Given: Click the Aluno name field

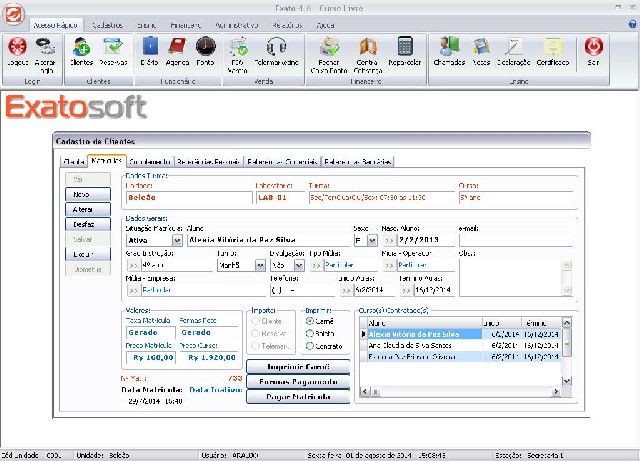Looking at the screenshot, I should click(x=269, y=241).
